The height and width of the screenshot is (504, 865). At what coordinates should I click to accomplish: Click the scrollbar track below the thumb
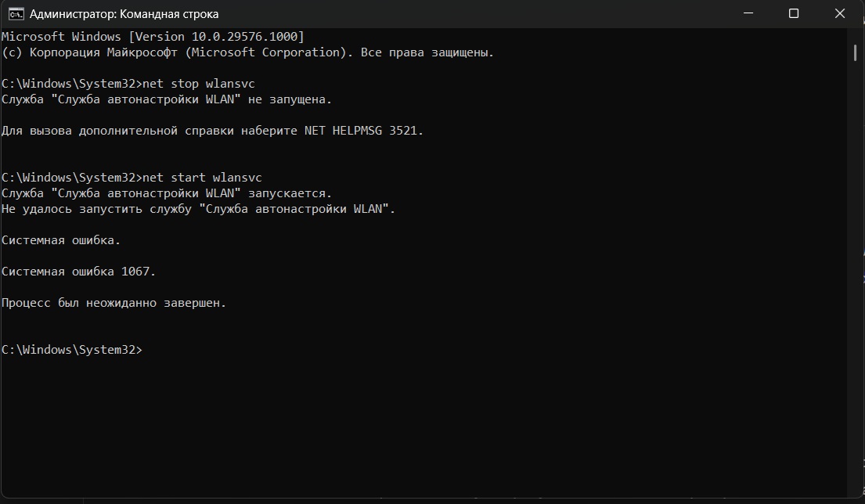pyautogui.click(x=855, y=275)
